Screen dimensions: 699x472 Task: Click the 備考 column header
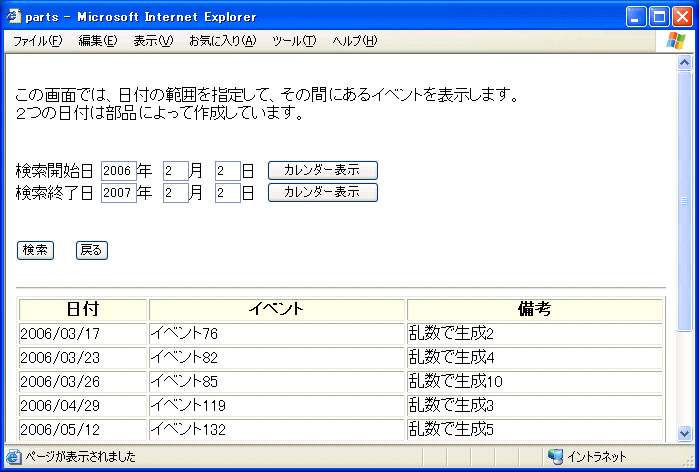coord(535,309)
